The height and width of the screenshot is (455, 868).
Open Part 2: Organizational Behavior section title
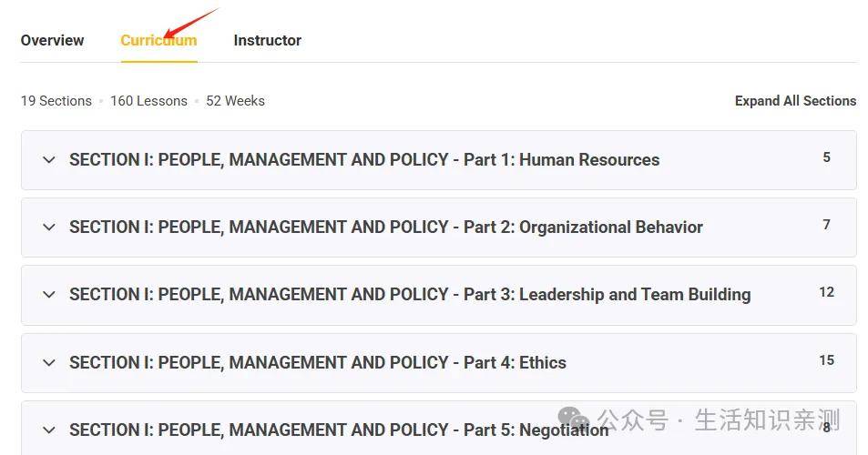click(386, 227)
